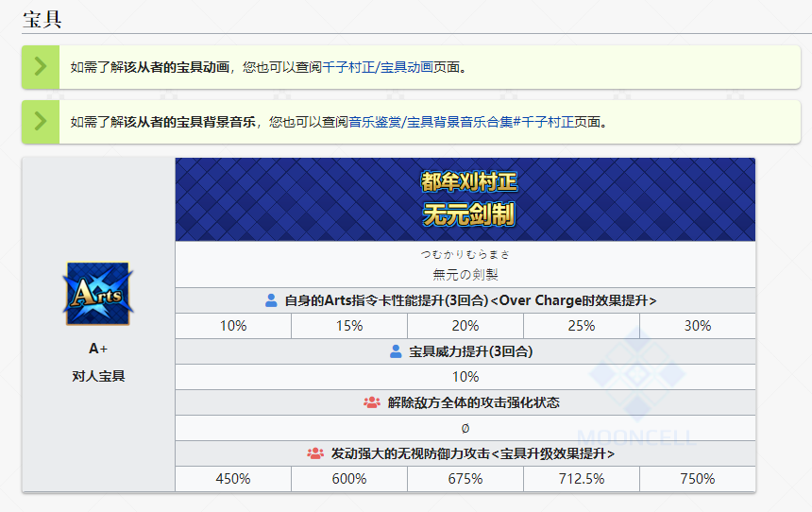Click the red group icon beside 解除敌方全体的攻击强化状态
The image size is (812, 512).
tap(372, 402)
